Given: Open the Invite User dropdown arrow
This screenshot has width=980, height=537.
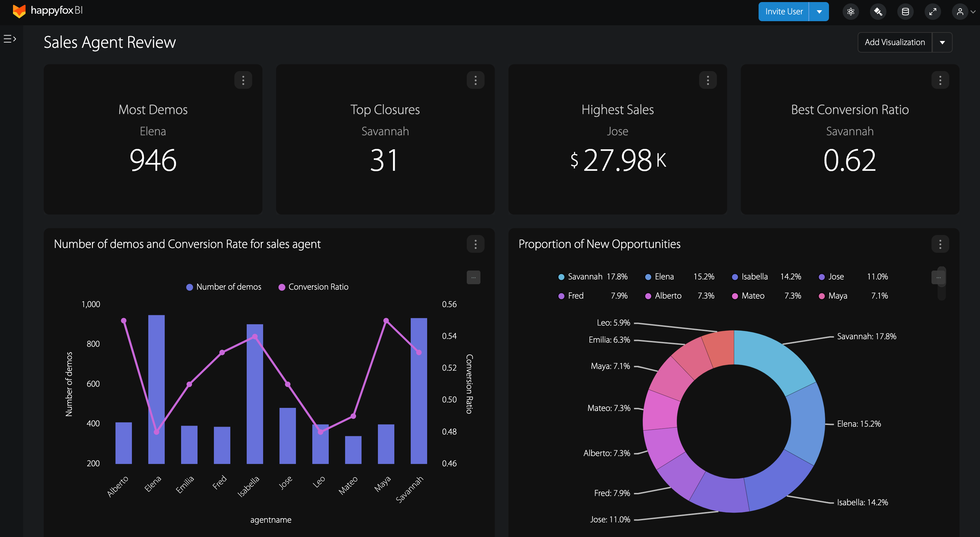Looking at the screenshot, I should coord(819,11).
